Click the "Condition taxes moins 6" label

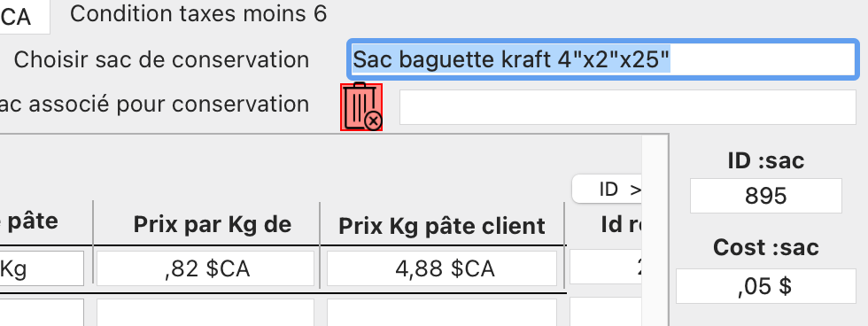tap(198, 14)
